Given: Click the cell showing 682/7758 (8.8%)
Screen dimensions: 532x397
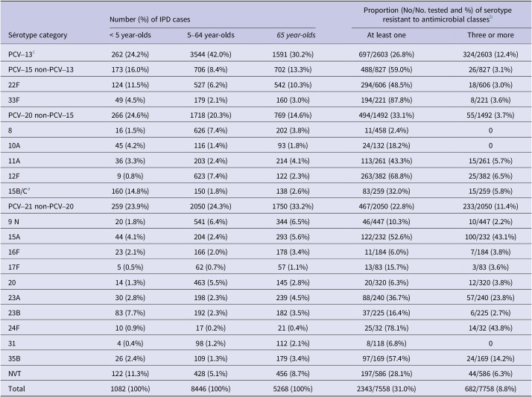Looking at the screenshot, I should click(486, 387).
